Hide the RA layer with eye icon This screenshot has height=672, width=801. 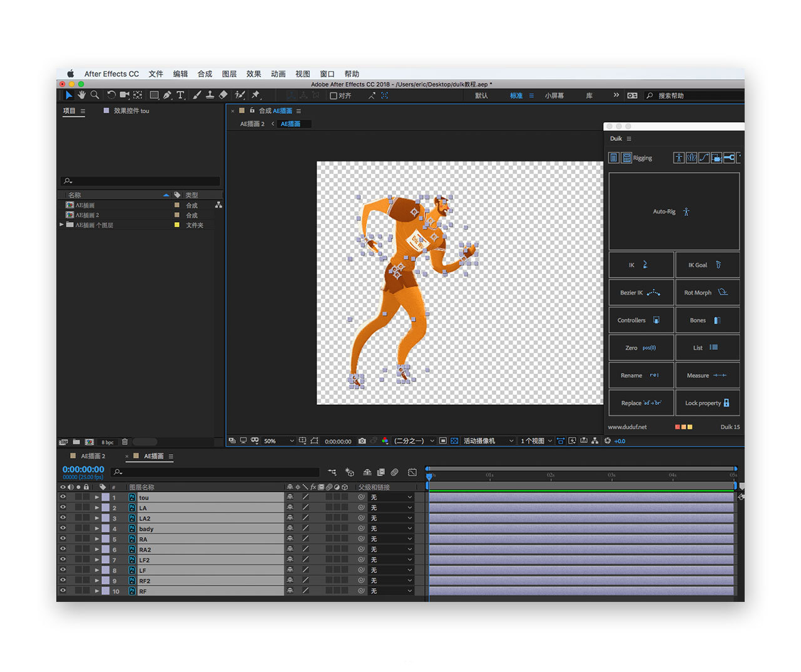(63, 539)
